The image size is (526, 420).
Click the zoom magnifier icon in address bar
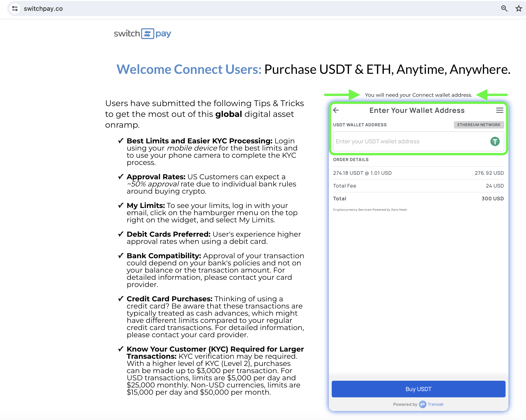(x=504, y=9)
